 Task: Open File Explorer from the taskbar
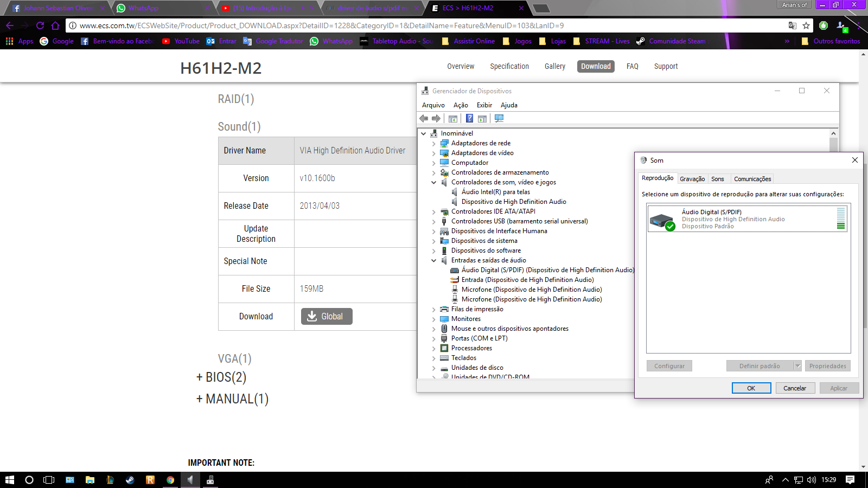tap(90, 480)
